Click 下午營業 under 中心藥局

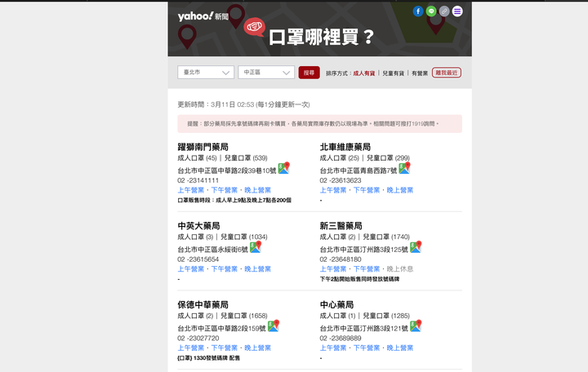coord(367,348)
